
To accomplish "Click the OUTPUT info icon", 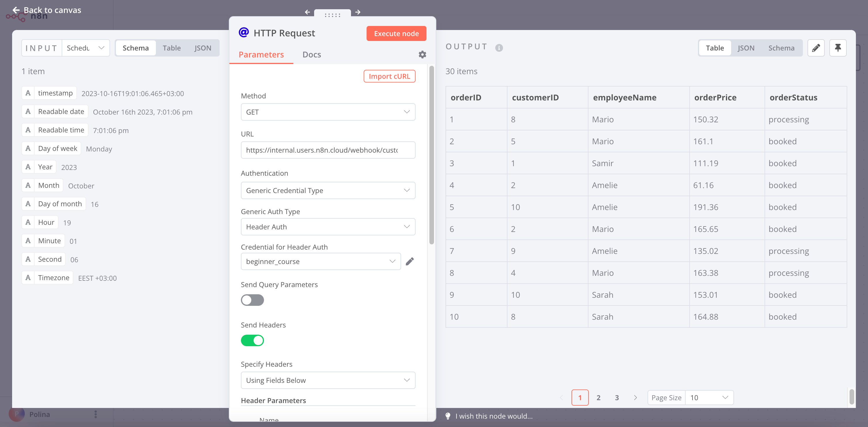I will coord(499,48).
